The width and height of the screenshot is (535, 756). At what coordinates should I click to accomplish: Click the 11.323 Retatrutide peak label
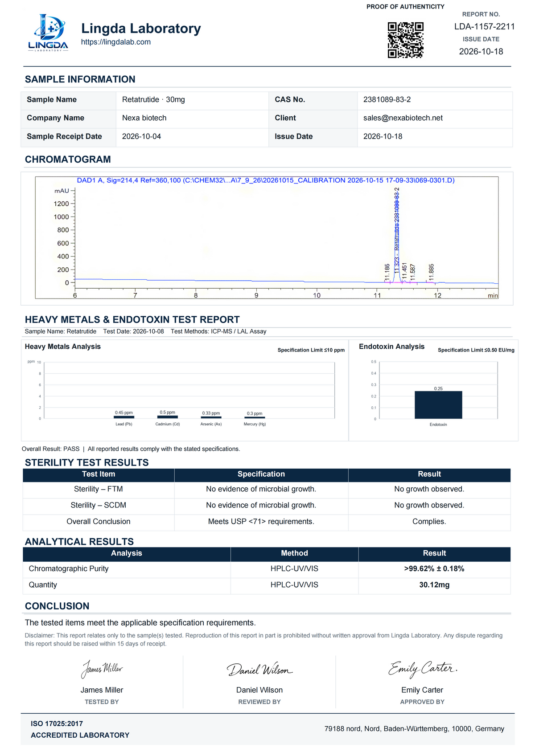click(397, 230)
